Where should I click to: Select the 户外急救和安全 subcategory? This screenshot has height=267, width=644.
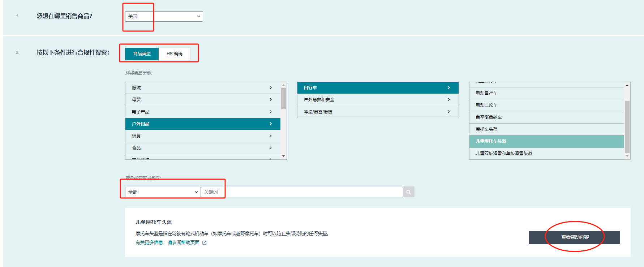[378, 100]
